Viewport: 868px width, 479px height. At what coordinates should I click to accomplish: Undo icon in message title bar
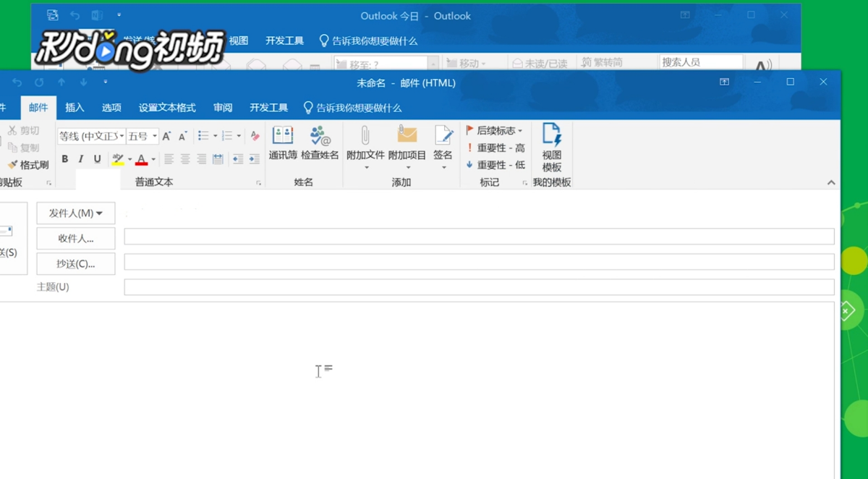(x=17, y=82)
